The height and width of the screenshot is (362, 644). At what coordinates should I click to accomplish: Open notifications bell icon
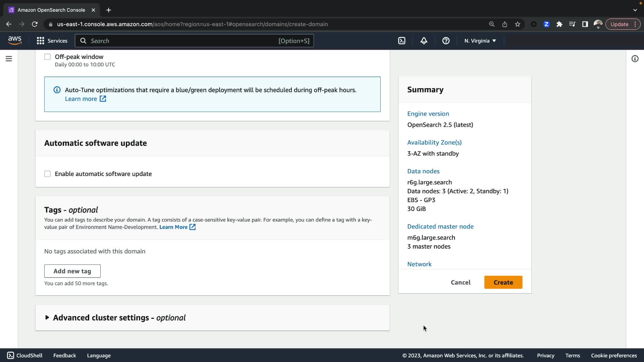click(x=424, y=41)
